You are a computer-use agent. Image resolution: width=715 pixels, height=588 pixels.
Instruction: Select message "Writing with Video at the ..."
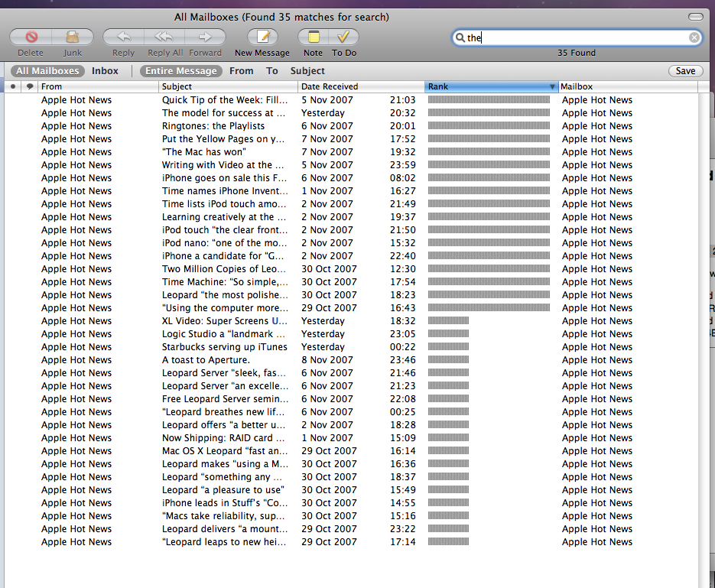click(x=351, y=164)
